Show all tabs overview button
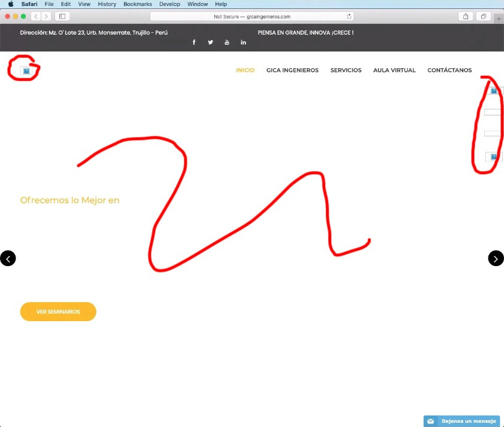This screenshot has height=427, width=504. [484, 16]
